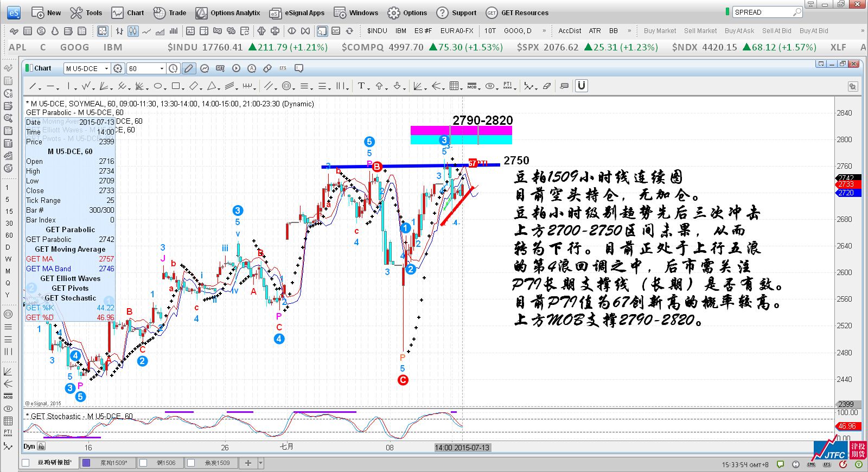This screenshot has height=472, width=868.
Task: Toggle the Dyn lock icon
Action: click(x=42, y=447)
